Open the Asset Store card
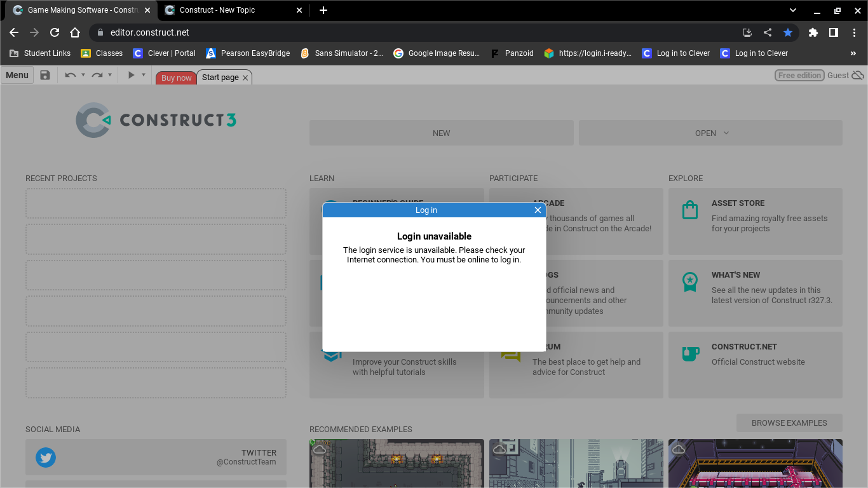Screen dimensions: 868x488 tap(756, 221)
